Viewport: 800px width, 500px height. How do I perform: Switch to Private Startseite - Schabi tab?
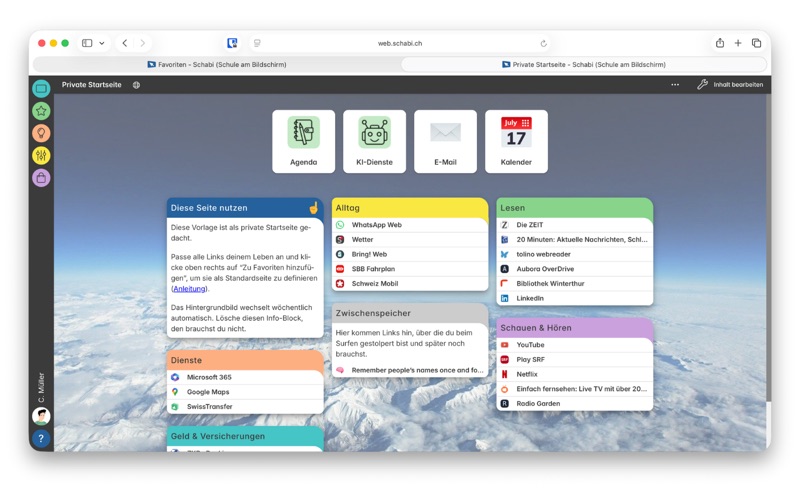[x=584, y=65]
